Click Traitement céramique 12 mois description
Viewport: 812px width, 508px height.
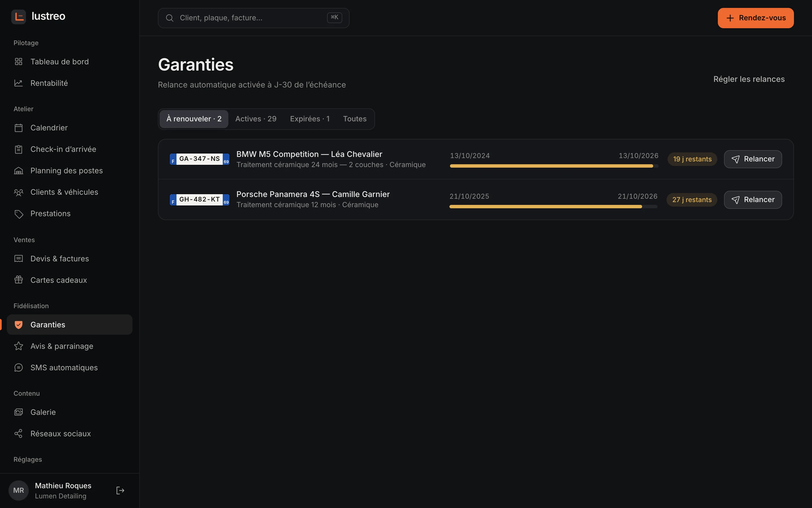(x=307, y=205)
